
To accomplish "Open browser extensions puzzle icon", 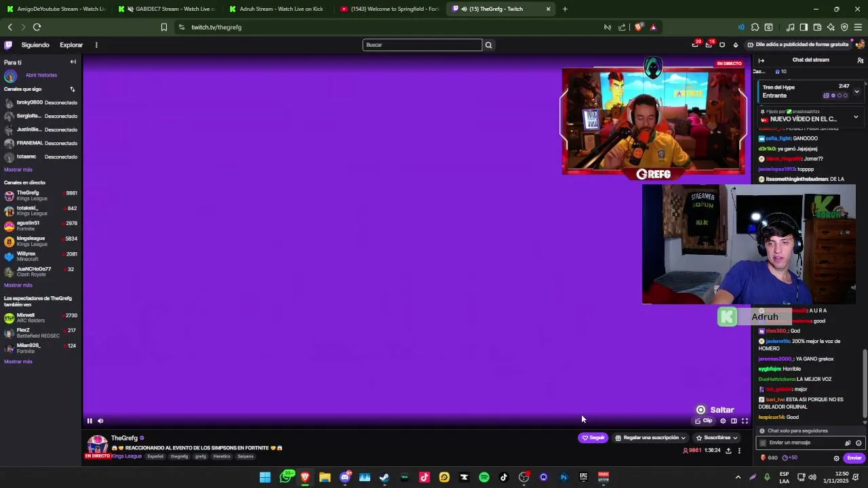I will 755,27.
